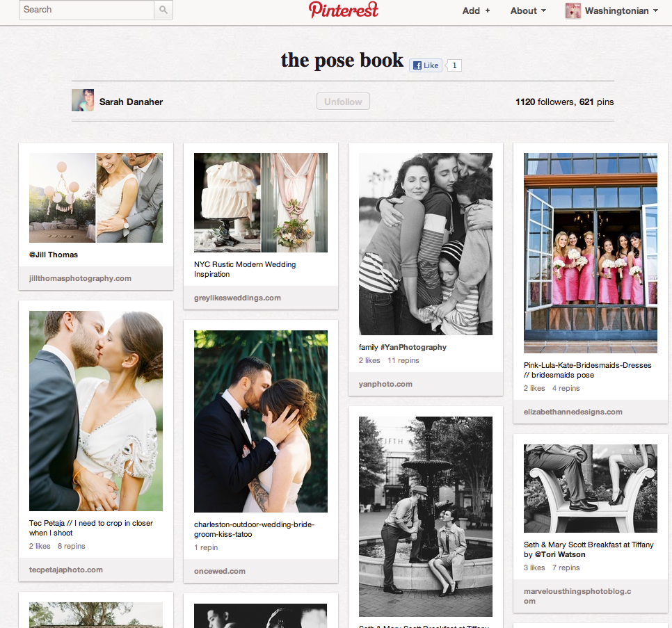
Task: Click the Facebook like count bubble
Action: pyautogui.click(x=454, y=65)
